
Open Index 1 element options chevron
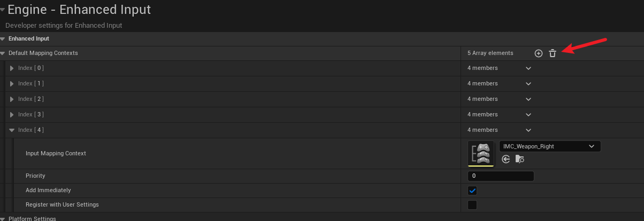tap(528, 84)
